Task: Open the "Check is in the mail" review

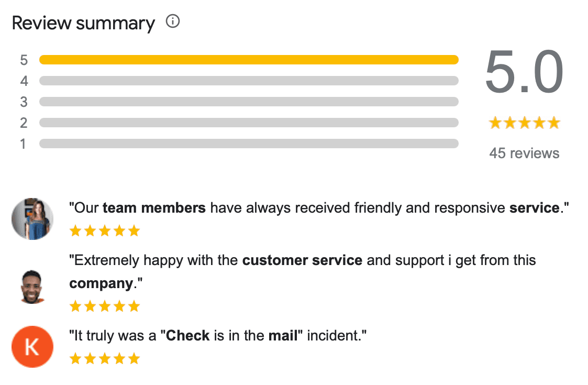Action: tap(218, 335)
